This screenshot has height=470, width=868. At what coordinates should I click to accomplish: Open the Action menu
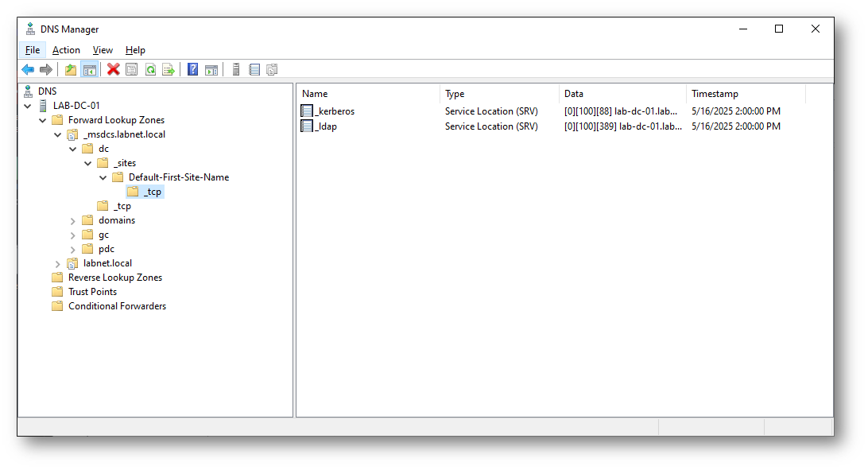(x=67, y=50)
